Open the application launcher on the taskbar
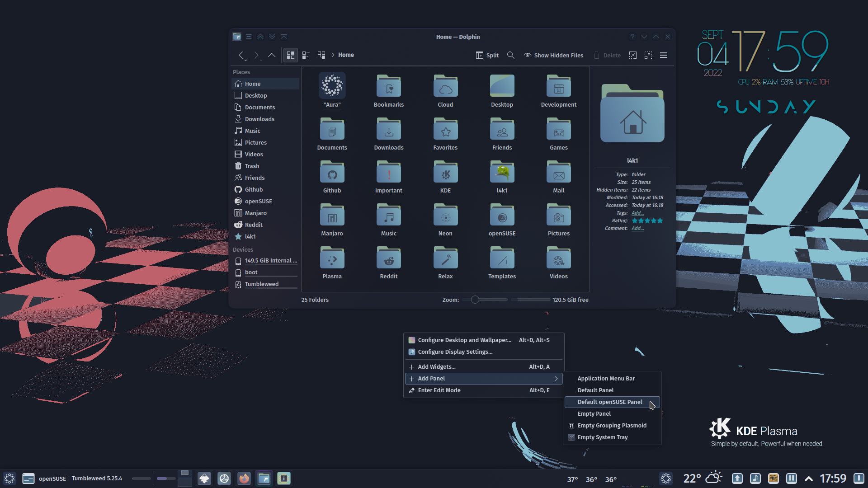868x488 pixels. [x=9, y=478]
